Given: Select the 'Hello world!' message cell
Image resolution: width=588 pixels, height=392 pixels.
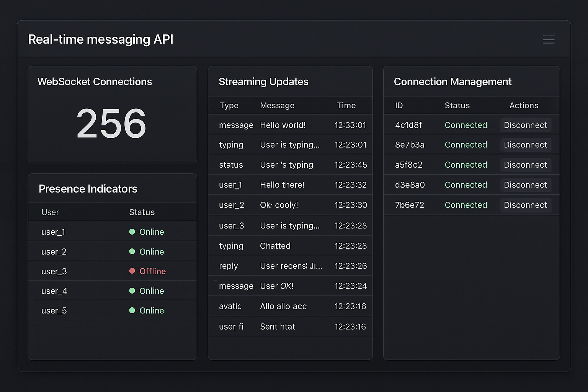Looking at the screenshot, I should (x=283, y=125).
